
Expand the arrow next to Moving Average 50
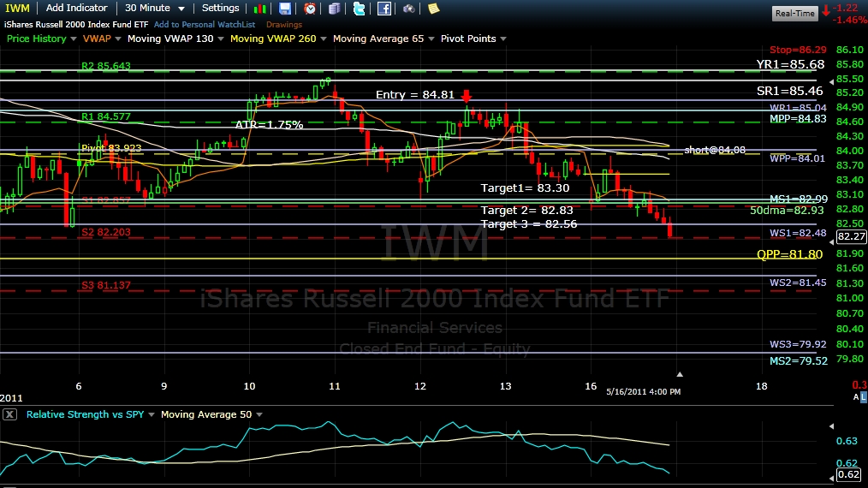(x=259, y=414)
